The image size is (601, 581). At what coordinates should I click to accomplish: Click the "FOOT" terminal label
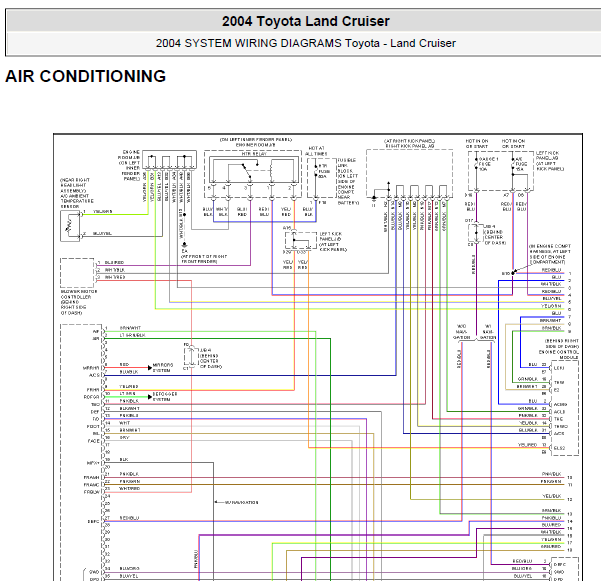(93, 426)
